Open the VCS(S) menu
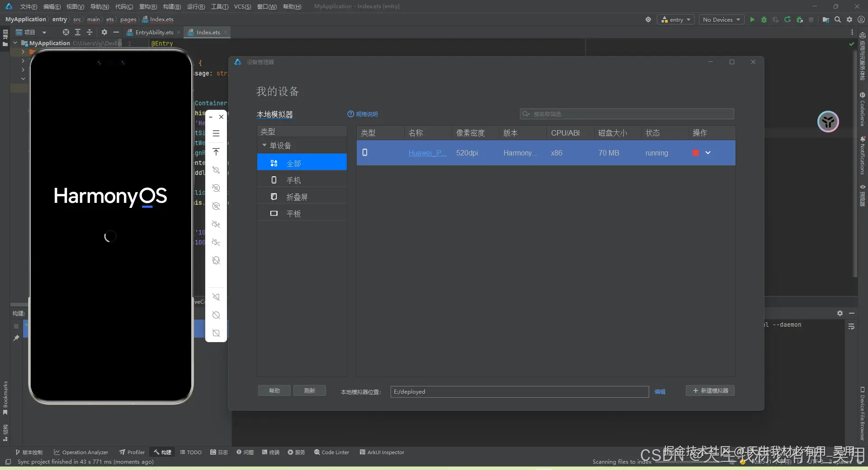 point(242,6)
